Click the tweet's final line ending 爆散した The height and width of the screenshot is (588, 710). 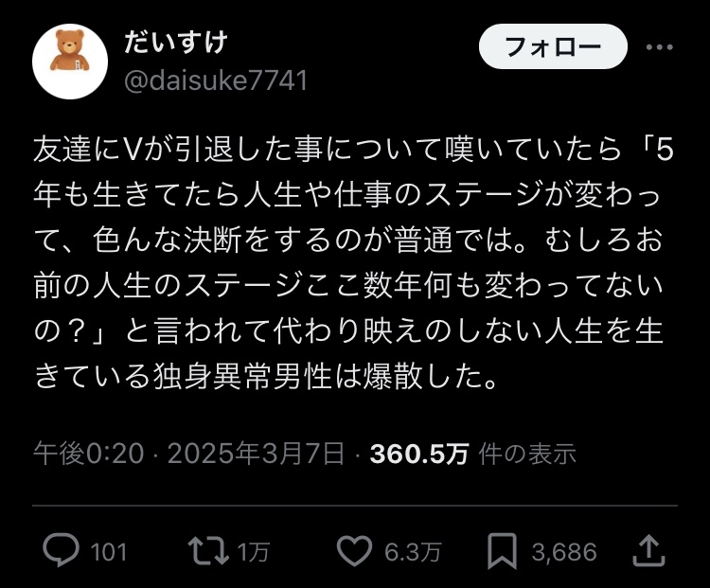[266, 376]
